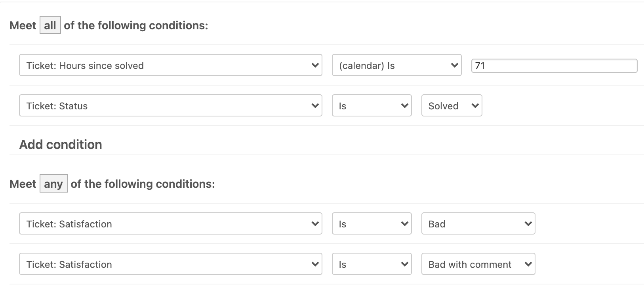Open the 'Ticket: Status' field dropdown
Viewport: 644px width, 290px height.
click(x=170, y=106)
